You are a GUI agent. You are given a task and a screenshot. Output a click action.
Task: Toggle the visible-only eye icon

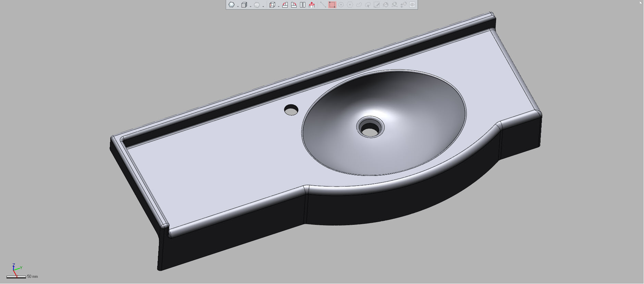(412, 5)
